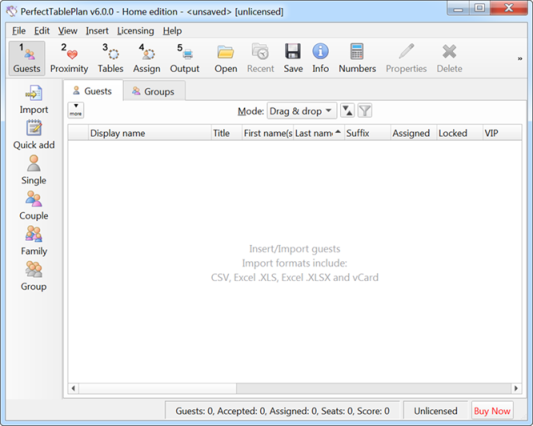Open the Edit menu
This screenshot has height=426, width=533.
click(x=42, y=31)
